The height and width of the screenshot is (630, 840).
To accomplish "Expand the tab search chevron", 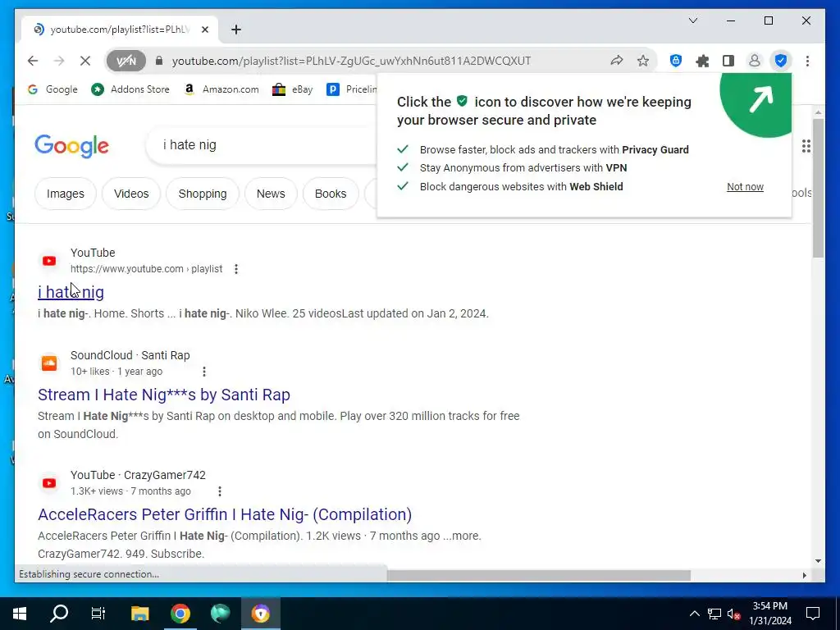I will pos(692,21).
